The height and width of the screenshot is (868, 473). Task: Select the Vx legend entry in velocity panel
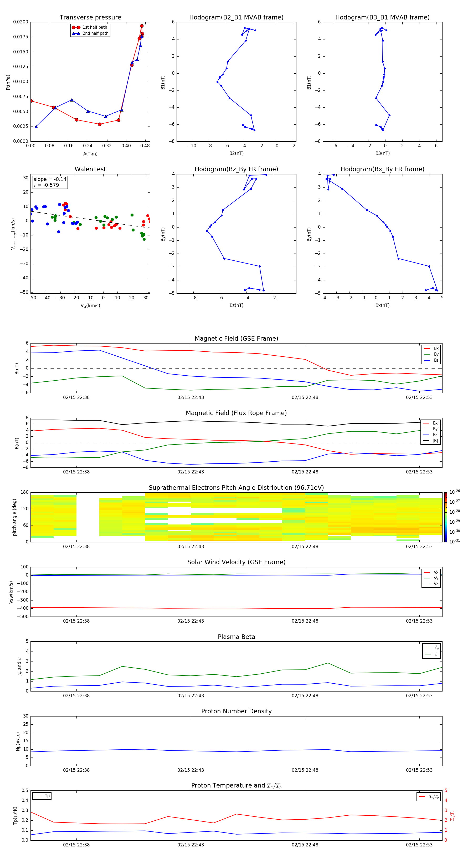tap(431, 572)
